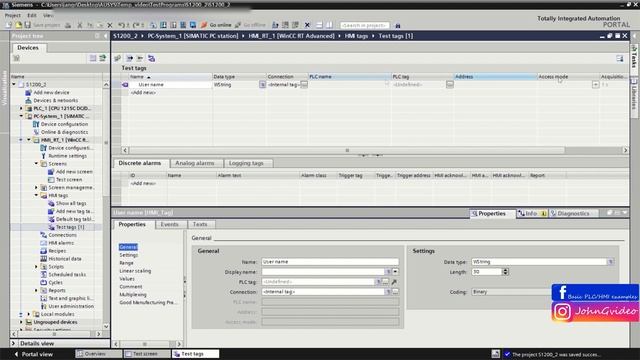Expand the Screen management tree node
The width and height of the screenshot is (640, 360).
click(x=36, y=188)
